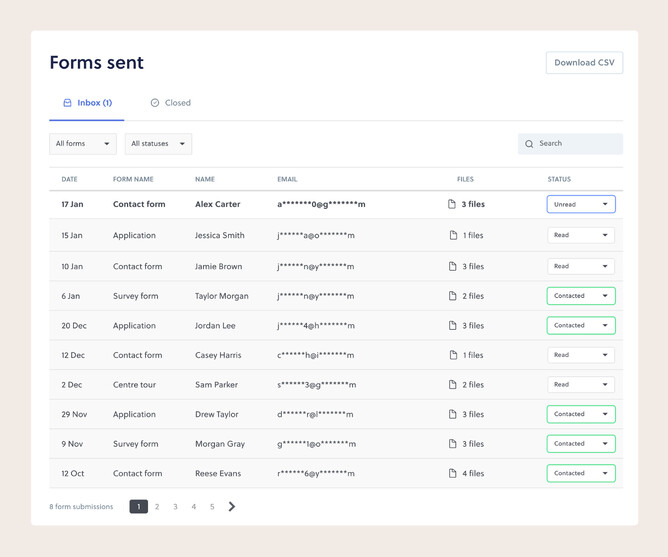The height and width of the screenshot is (557, 668).
Task: Go to next page with the arrow icon
Action: click(232, 507)
